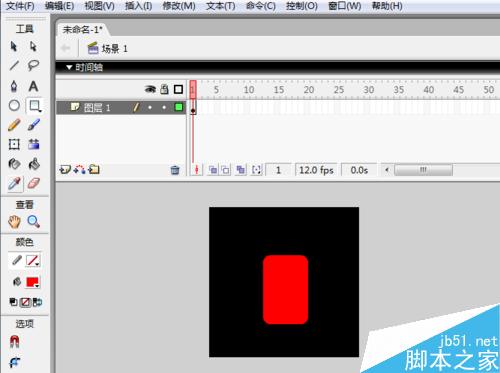Select the Brush tool
The height and width of the screenshot is (373, 500).
34,125
